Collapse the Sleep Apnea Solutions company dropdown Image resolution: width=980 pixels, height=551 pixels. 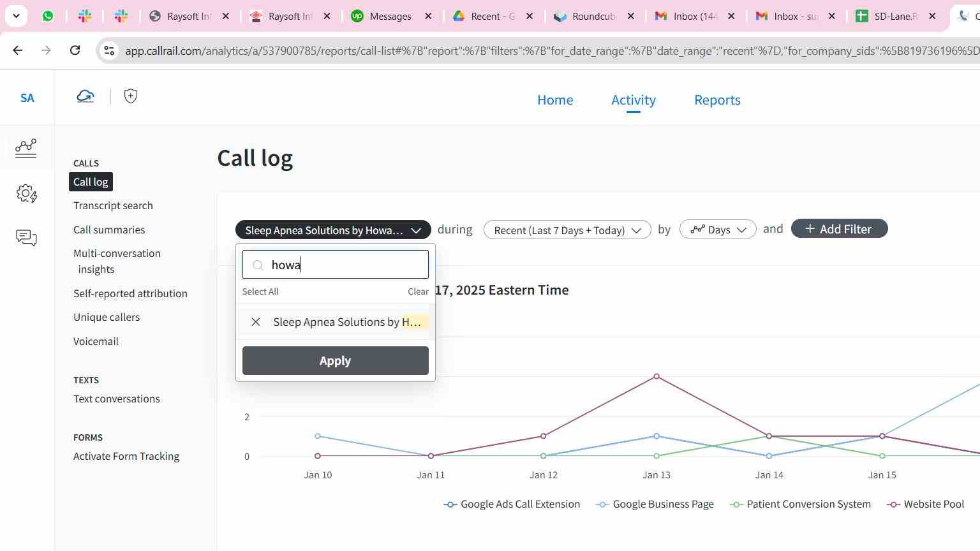[x=333, y=230]
